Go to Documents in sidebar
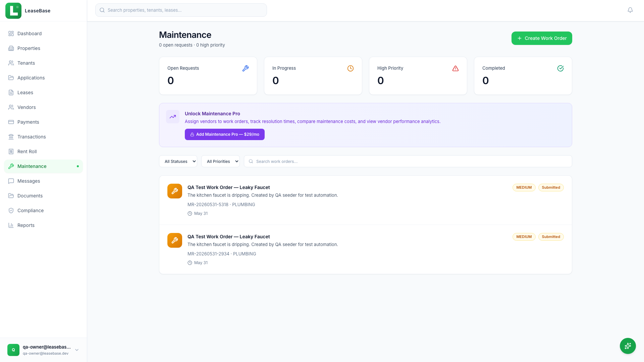Image resolution: width=644 pixels, height=362 pixels. pos(43,196)
